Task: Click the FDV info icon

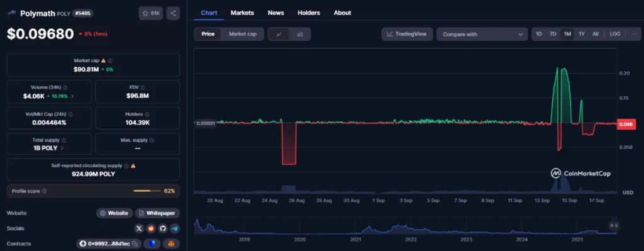Action: coord(143,87)
